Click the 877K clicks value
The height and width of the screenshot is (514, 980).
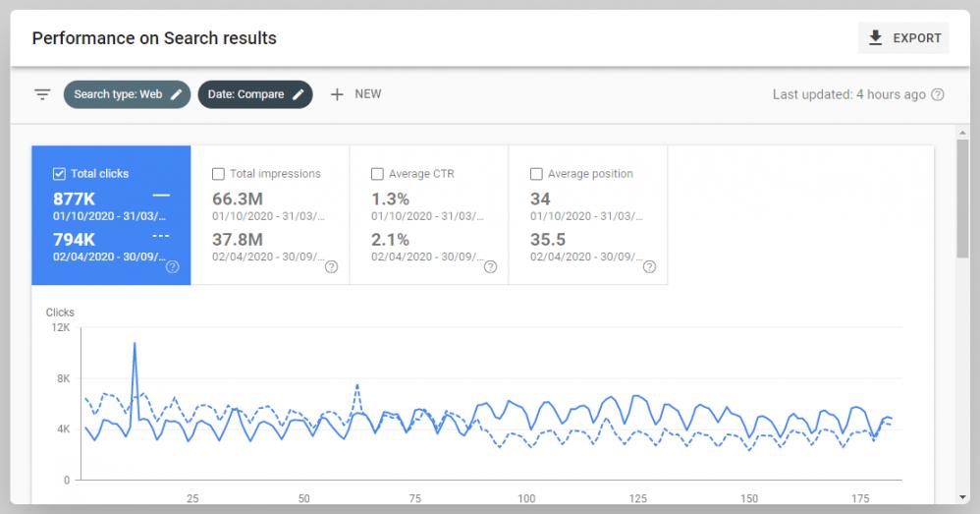(74, 199)
